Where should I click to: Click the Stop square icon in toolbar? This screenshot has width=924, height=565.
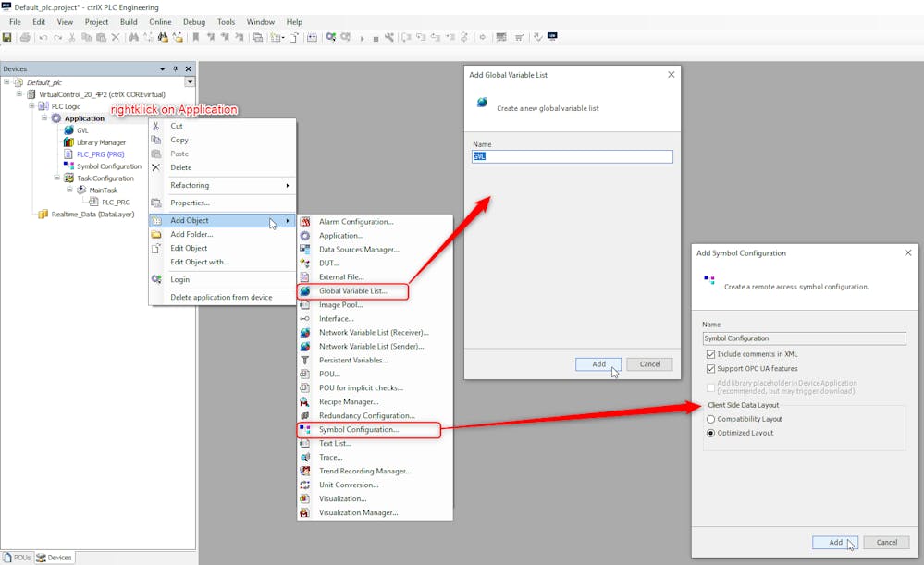click(x=376, y=38)
